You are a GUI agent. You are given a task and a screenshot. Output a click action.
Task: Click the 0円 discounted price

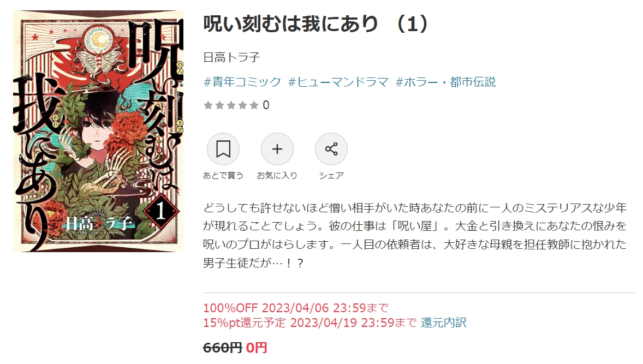[257, 348]
